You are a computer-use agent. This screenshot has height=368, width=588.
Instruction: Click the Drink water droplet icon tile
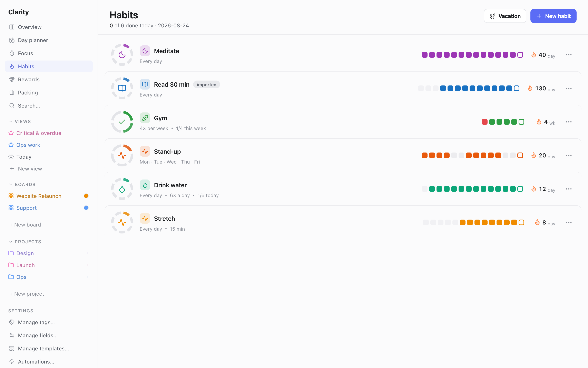(145, 185)
